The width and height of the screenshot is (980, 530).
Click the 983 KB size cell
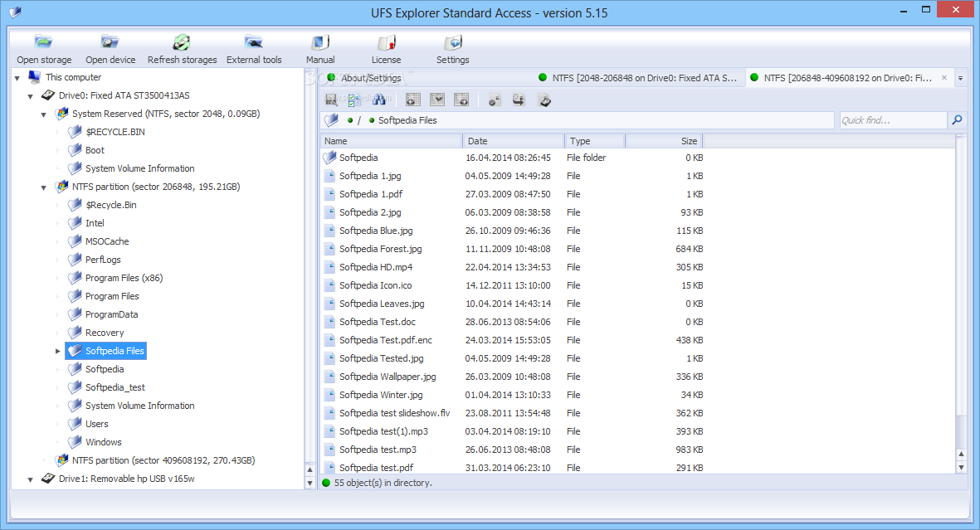click(x=689, y=450)
